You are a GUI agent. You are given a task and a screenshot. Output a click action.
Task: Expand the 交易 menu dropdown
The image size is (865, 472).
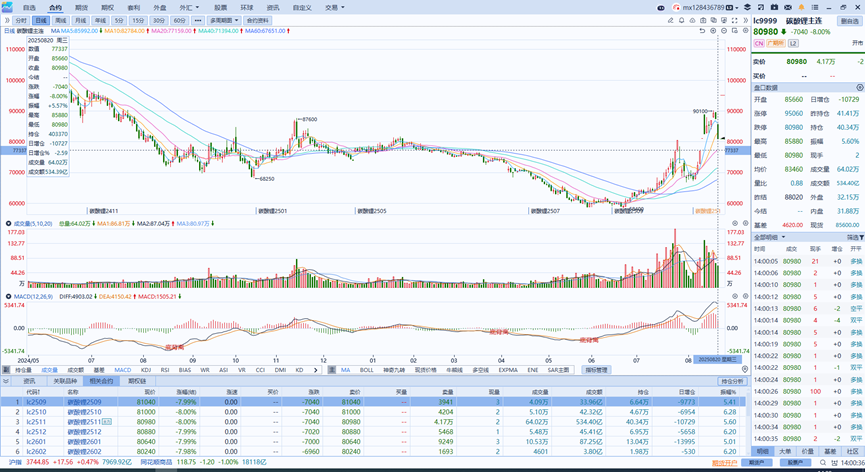point(334,7)
